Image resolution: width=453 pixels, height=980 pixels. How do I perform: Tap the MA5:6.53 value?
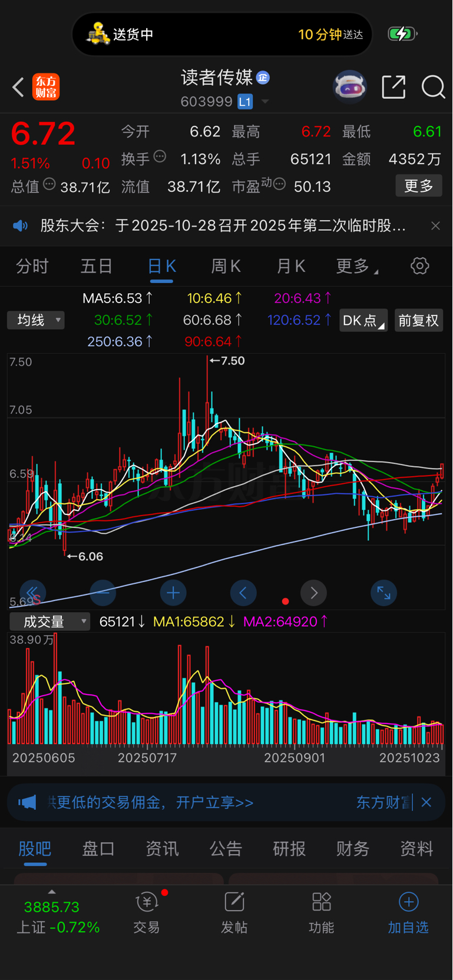[117, 298]
